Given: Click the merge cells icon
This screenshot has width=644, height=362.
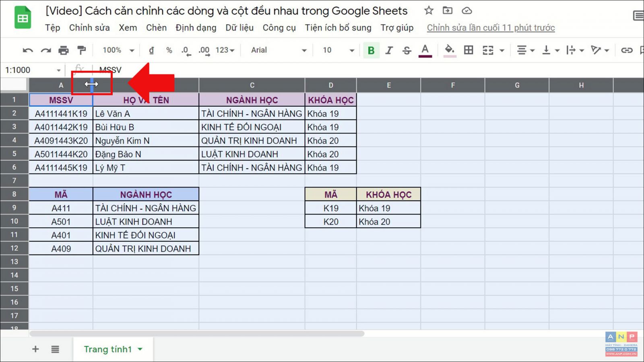Looking at the screenshot, I should 488,50.
